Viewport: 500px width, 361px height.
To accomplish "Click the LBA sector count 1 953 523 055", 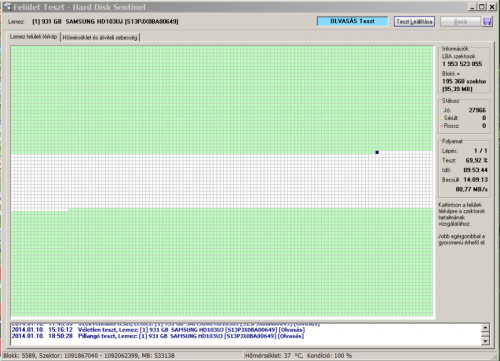I will coord(462,64).
